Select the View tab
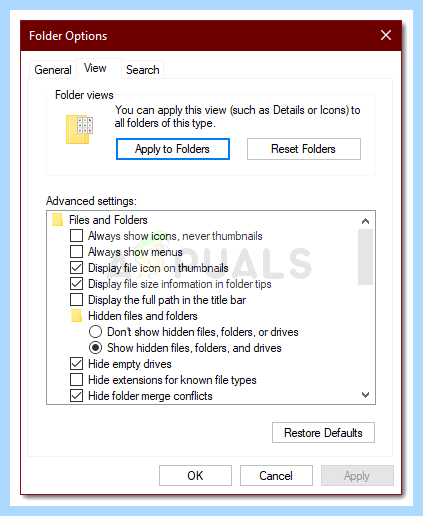Image resolution: width=423 pixels, height=516 pixels. (99, 68)
